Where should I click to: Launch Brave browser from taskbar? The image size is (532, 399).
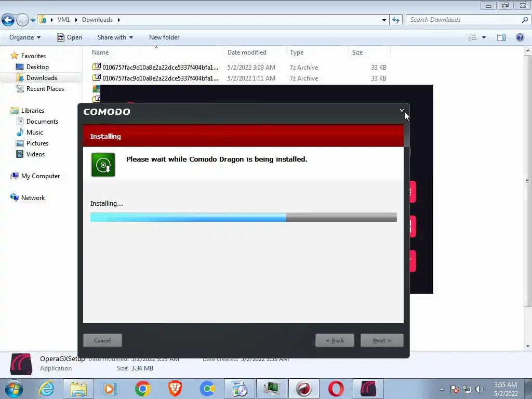(x=175, y=389)
